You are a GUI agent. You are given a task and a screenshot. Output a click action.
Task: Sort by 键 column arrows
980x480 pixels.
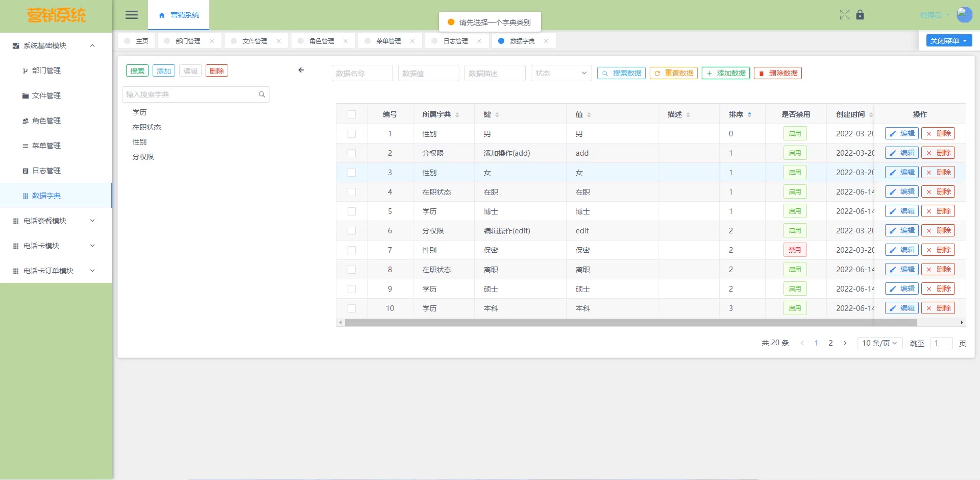497,115
